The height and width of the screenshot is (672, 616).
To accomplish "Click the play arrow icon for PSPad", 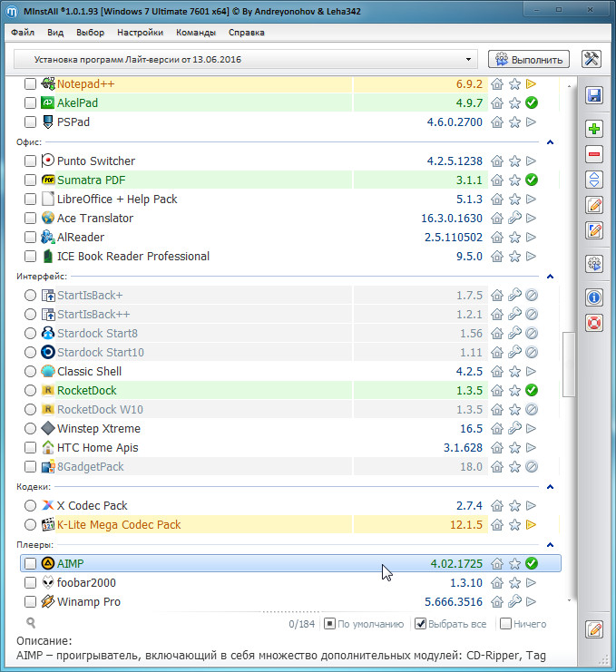I will [531, 122].
